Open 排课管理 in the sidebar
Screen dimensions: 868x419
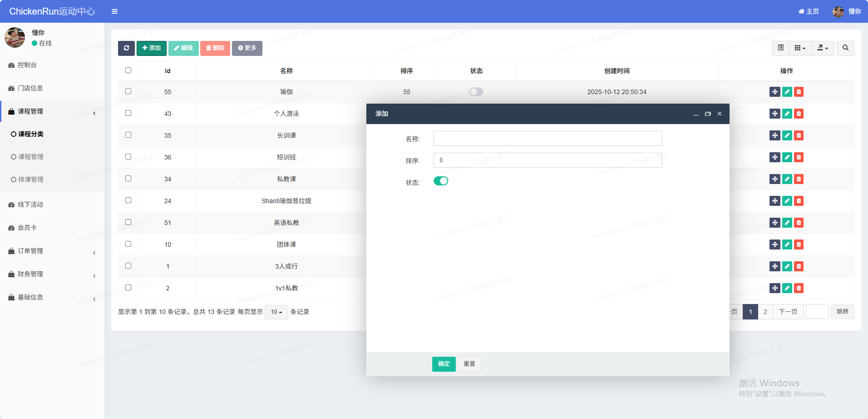(31, 180)
